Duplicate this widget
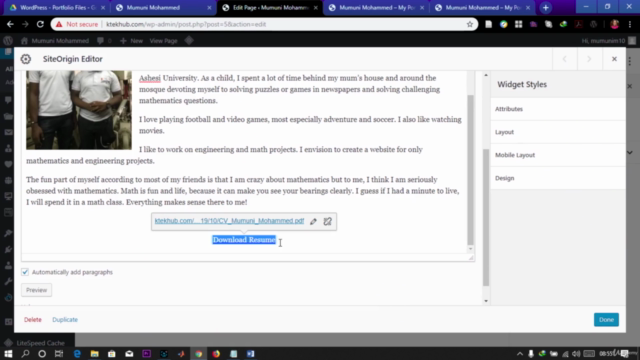 click(65, 320)
